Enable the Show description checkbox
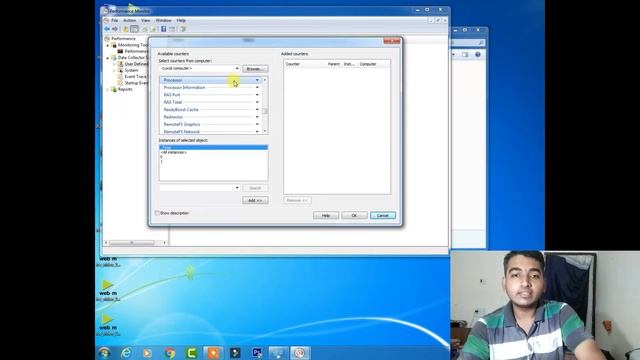Screen dimensions: 640x360 (157, 213)
